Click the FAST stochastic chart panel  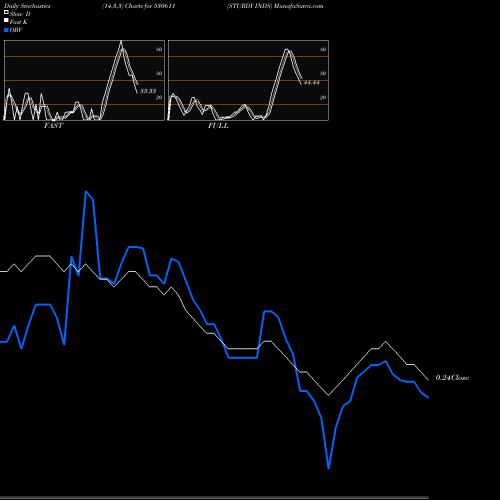[84, 80]
